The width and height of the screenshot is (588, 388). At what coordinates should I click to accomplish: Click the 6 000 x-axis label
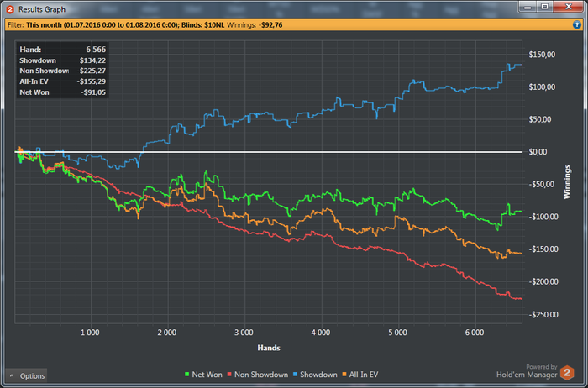click(x=475, y=333)
